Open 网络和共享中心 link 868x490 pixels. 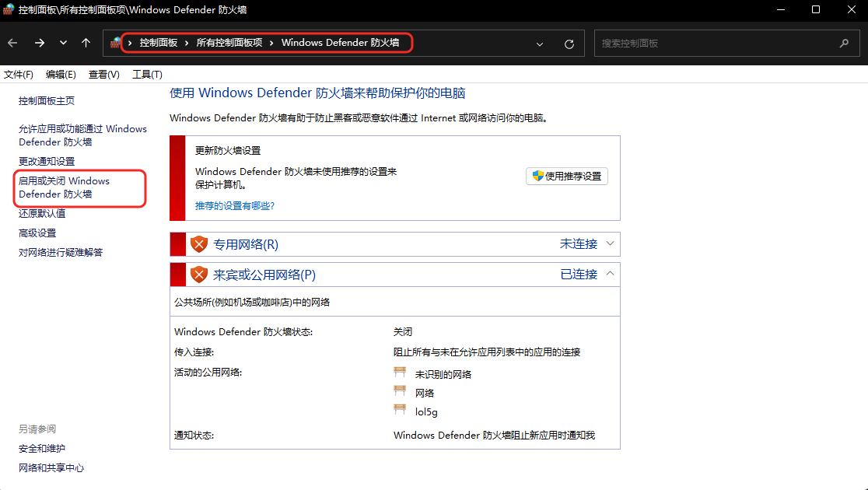click(51, 468)
